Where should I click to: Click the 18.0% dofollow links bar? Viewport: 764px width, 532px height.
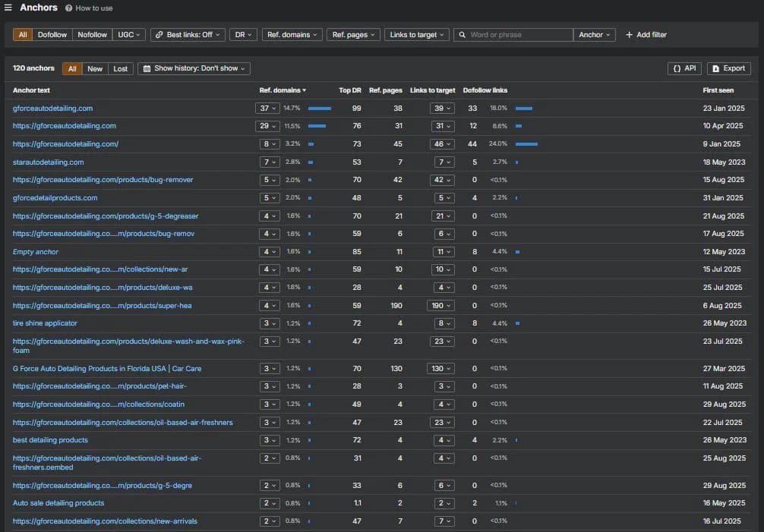pyautogui.click(x=524, y=108)
